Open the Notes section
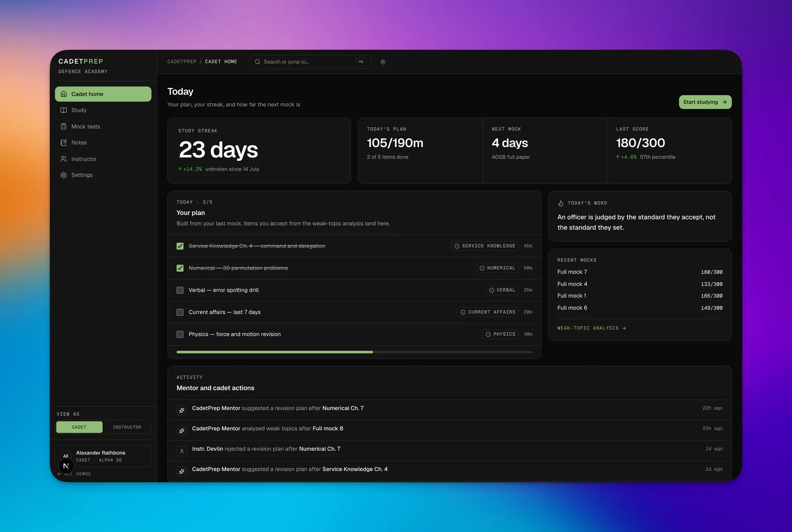792x532 pixels. pos(103,142)
